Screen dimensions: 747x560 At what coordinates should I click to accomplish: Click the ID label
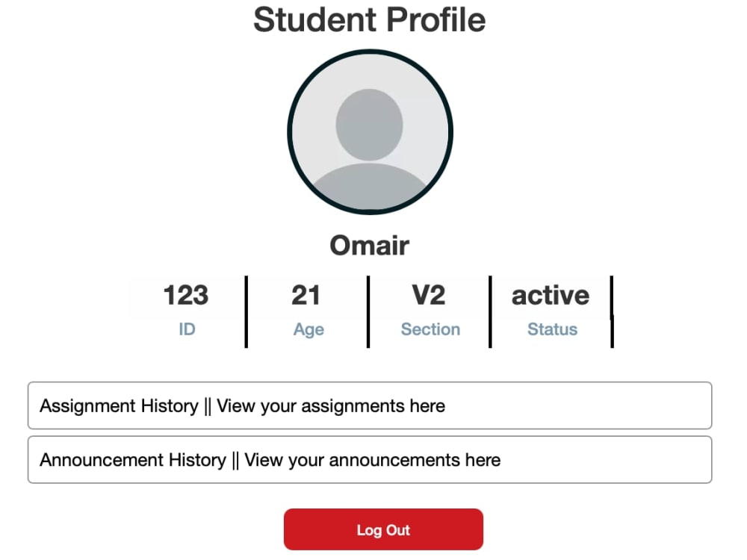[x=187, y=329]
